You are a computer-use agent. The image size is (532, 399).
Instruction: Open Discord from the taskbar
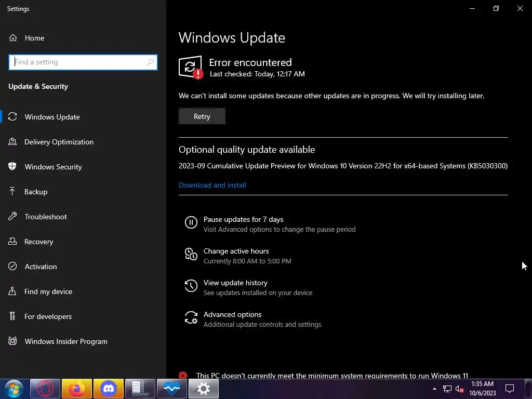109,389
